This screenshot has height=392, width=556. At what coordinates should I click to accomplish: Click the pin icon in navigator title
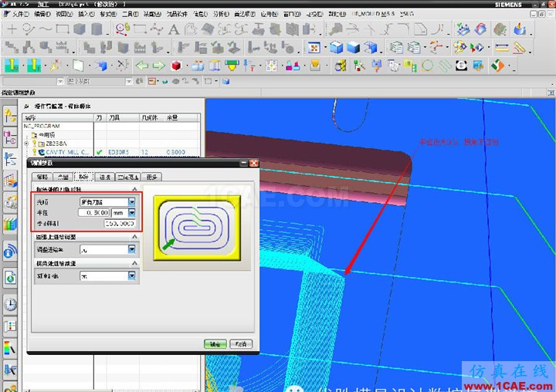coord(26,106)
